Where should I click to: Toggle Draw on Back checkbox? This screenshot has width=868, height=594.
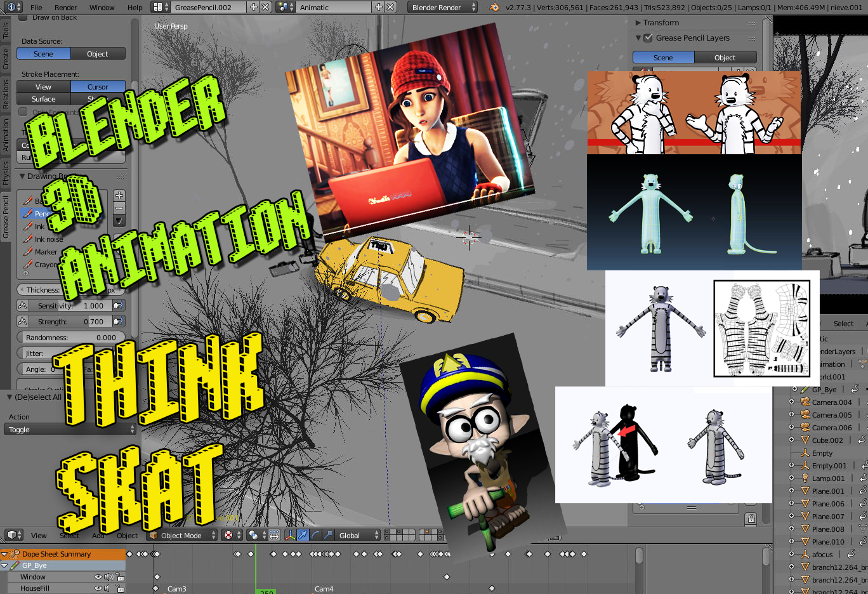(x=23, y=18)
